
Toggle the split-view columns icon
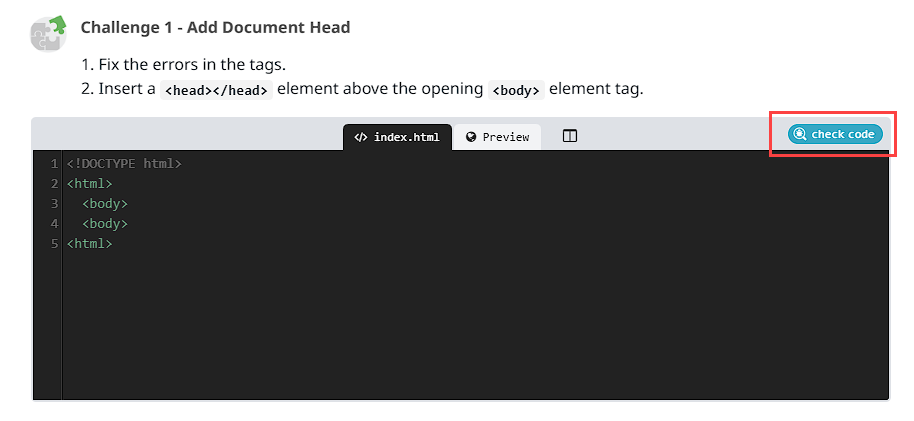[570, 136]
